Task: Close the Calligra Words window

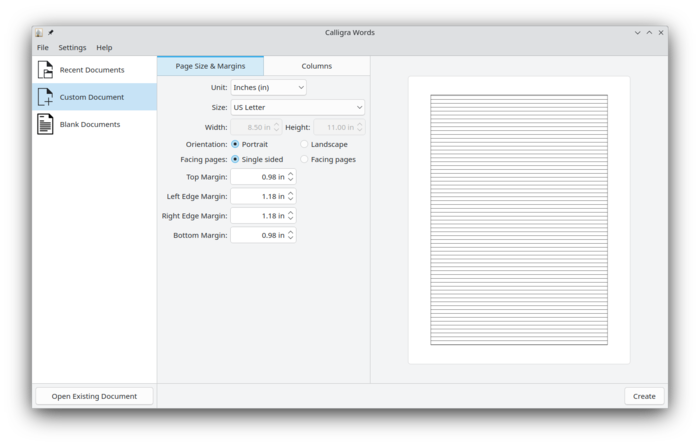Action: tap(661, 33)
